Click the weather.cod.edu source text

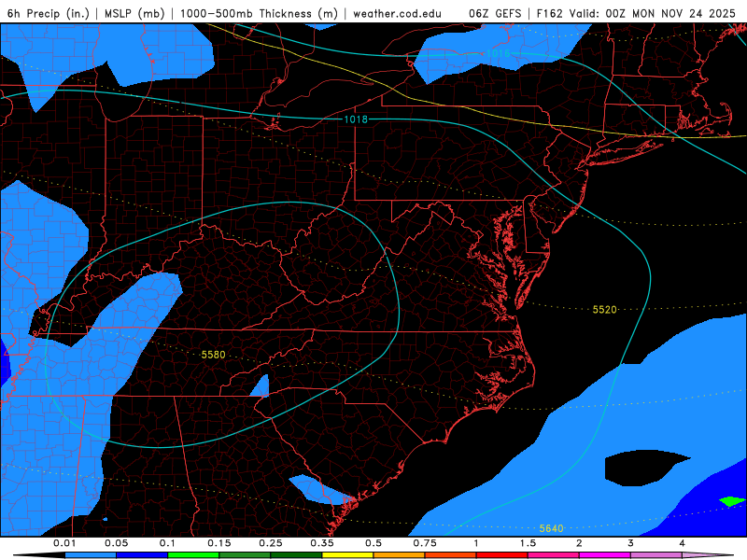click(397, 13)
